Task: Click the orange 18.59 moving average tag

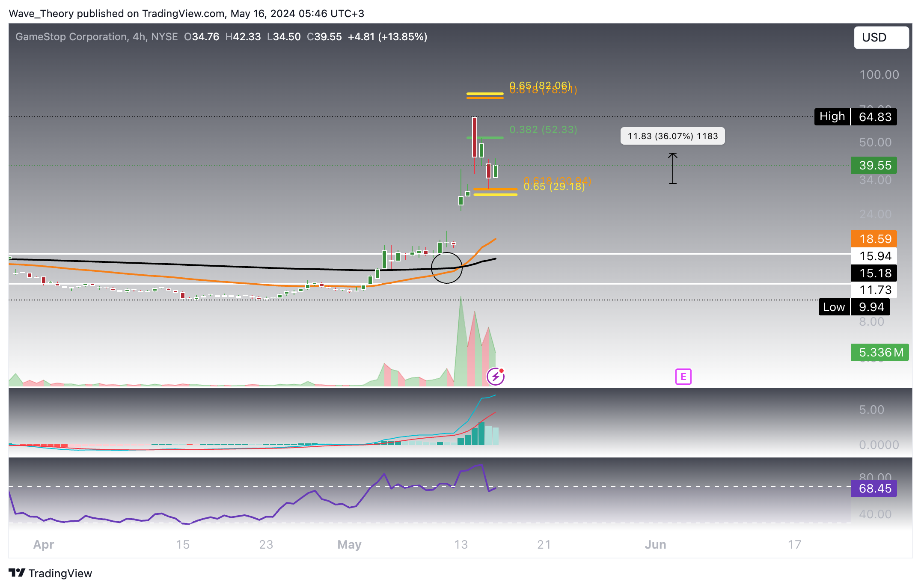Action: [873, 239]
